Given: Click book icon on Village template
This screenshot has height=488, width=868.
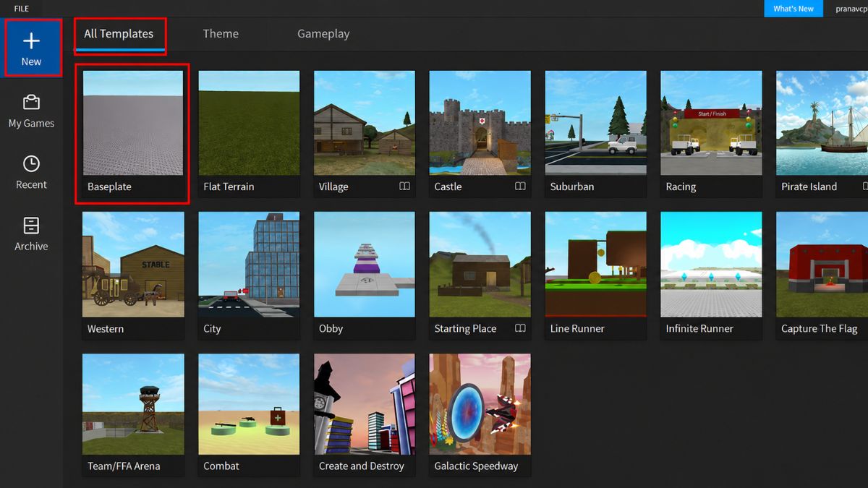Looking at the screenshot, I should pos(404,187).
